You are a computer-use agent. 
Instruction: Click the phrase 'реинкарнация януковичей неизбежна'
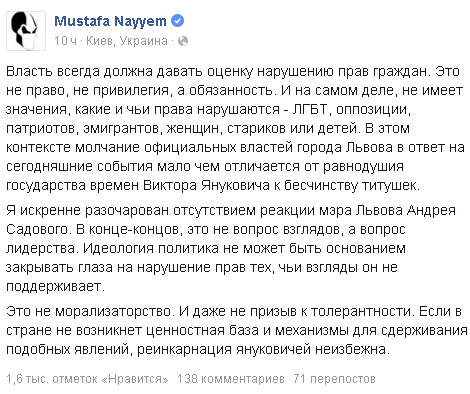tap(263, 349)
